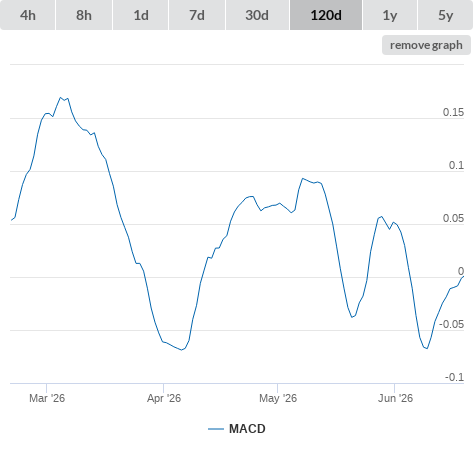Show the 1y time range
This screenshot has width=474, height=455.
tap(390, 15)
